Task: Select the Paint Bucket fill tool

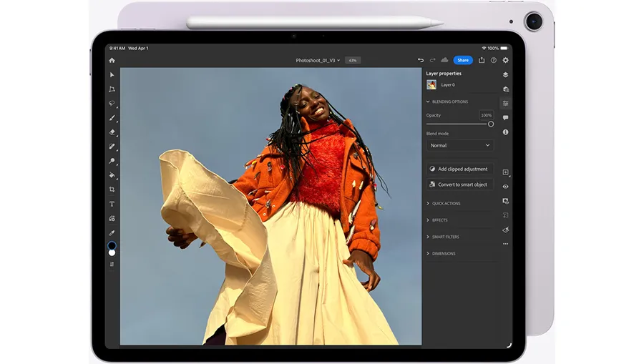Action: tap(112, 175)
